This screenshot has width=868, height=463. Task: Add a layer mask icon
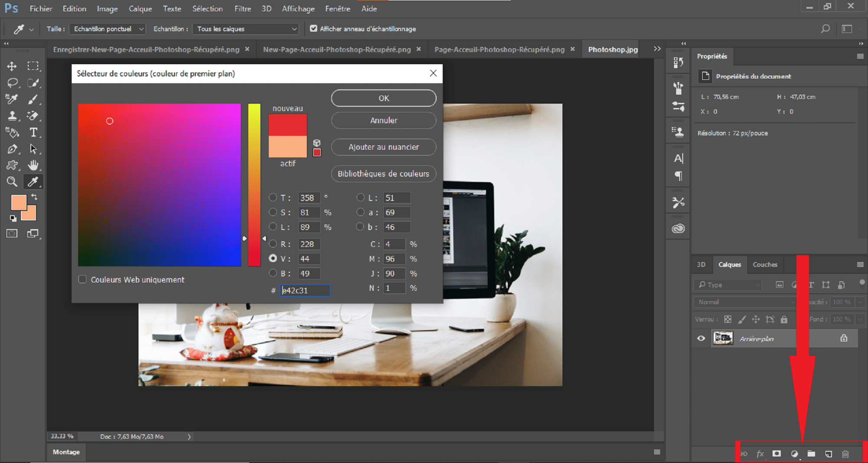[x=777, y=454]
